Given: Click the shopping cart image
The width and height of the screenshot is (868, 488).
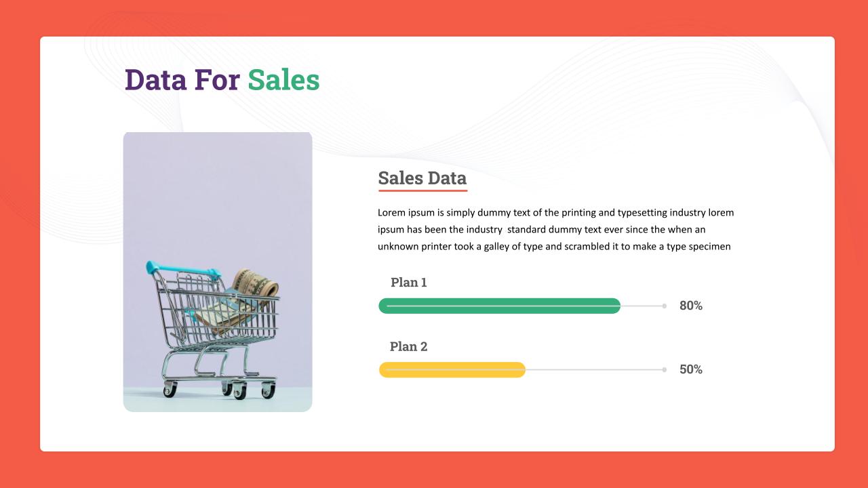Looking at the screenshot, I should [218, 271].
